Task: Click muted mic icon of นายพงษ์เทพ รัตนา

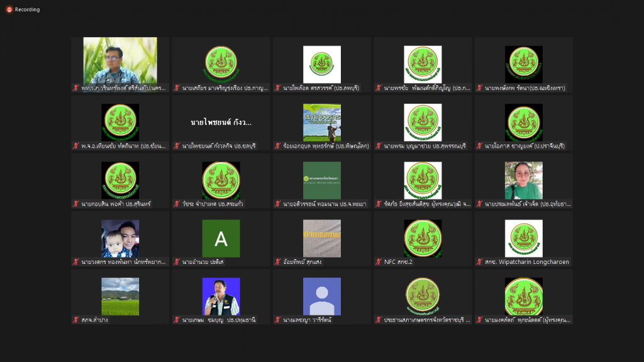Action: click(479, 88)
